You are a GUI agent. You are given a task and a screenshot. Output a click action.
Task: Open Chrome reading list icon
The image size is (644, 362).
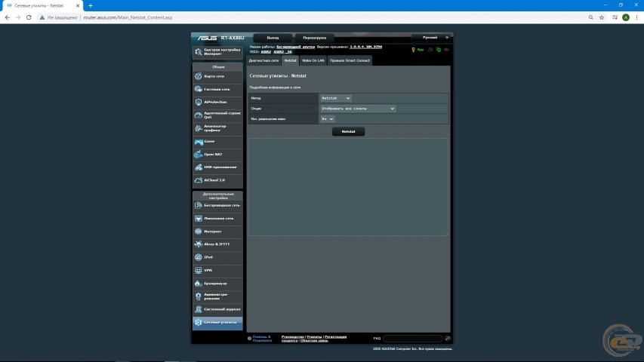[x=615, y=17]
